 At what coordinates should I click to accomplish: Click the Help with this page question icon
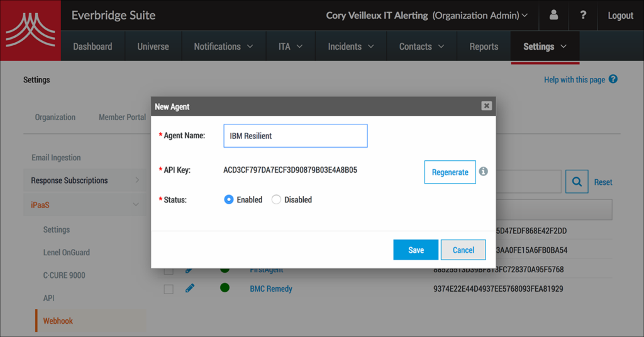(613, 79)
